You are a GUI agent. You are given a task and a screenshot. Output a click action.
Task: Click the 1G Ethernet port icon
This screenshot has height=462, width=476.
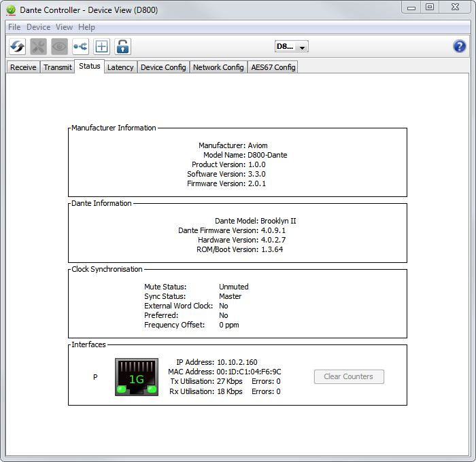137,377
